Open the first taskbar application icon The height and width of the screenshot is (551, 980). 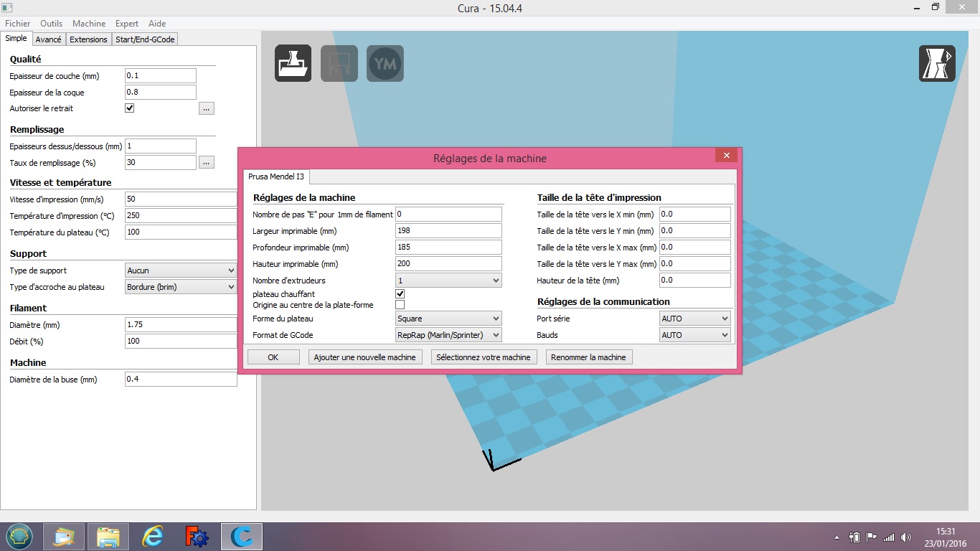tap(19, 536)
